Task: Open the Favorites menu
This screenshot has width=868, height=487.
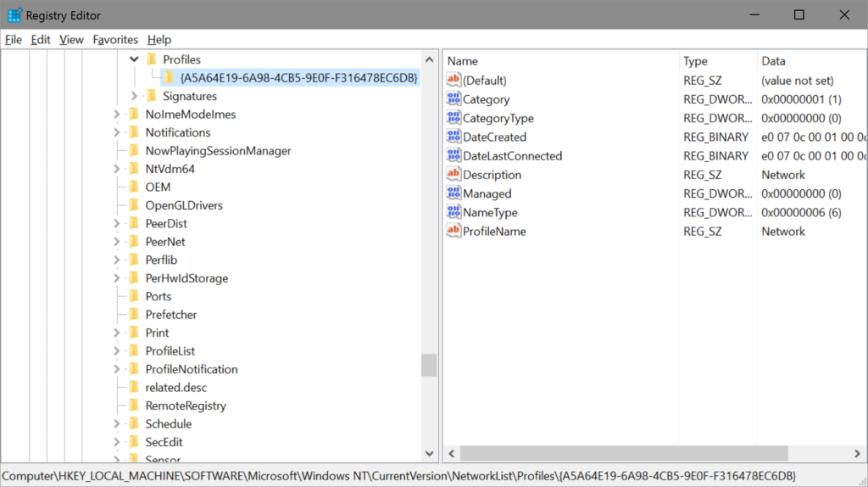Action: 115,40
